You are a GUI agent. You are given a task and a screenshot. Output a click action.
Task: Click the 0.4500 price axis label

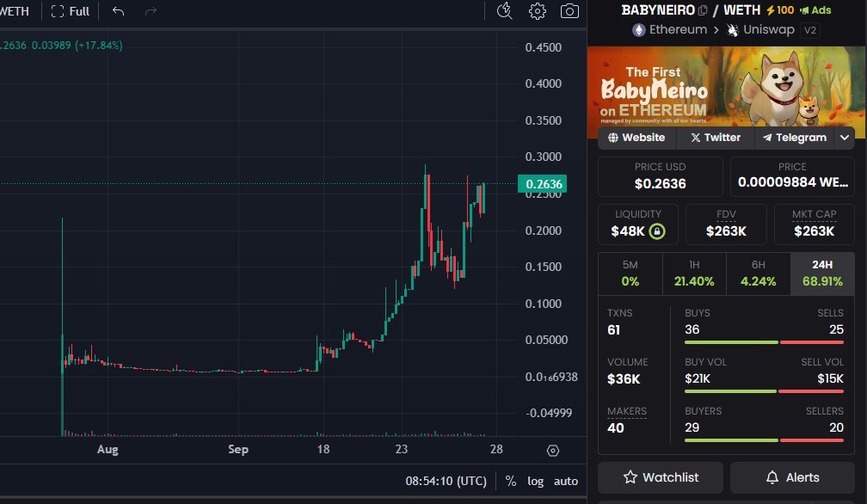[x=543, y=47]
